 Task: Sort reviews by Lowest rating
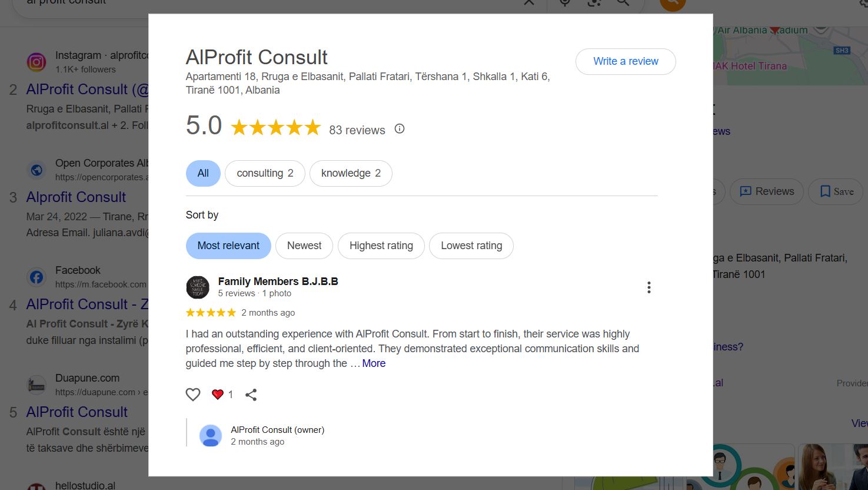point(471,246)
